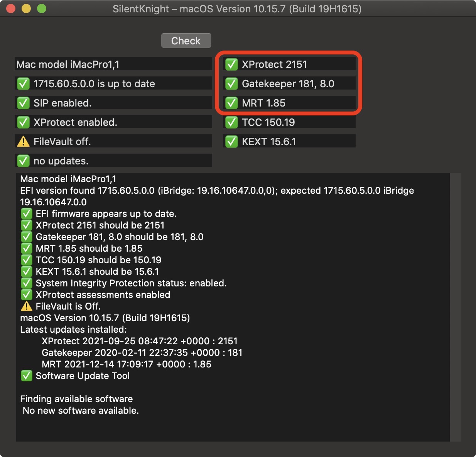This screenshot has height=457, width=476.
Task: Click the FileVault off warning triangle icon
Action: tap(23, 142)
